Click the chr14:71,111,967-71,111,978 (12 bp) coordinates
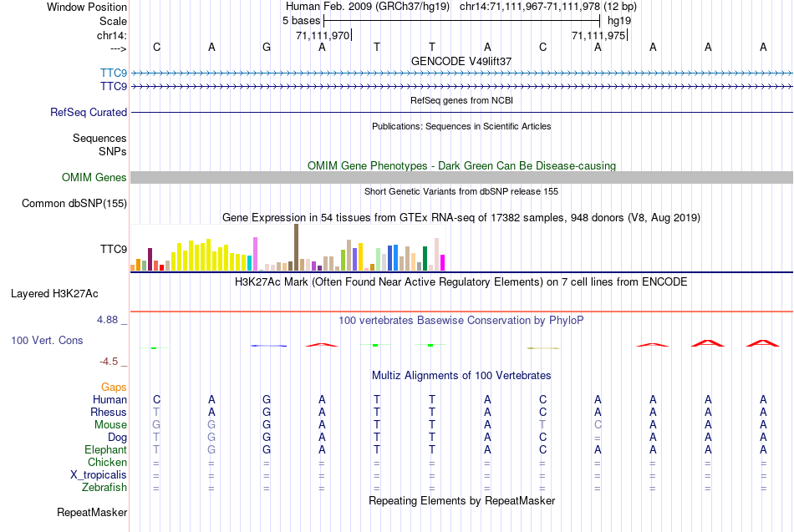 click(548, 7)
